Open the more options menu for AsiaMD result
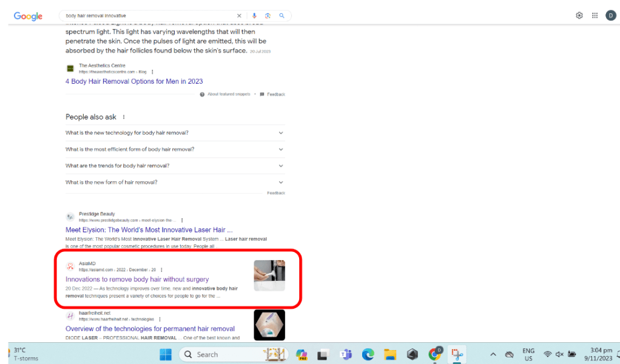The width and height of the screenshot is (620, 364). pos(161,270)
